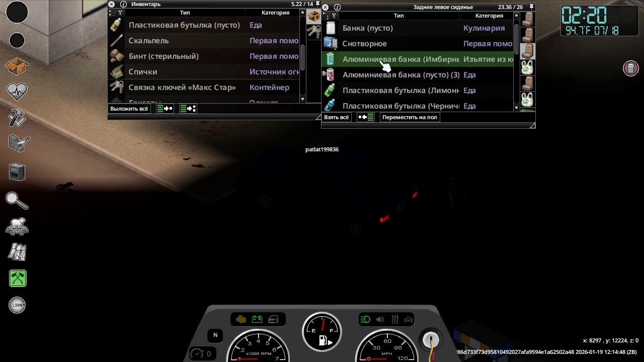Close the Инвентарь window
This screenshot has width=644, height=362.
click(x=112, y=4)
